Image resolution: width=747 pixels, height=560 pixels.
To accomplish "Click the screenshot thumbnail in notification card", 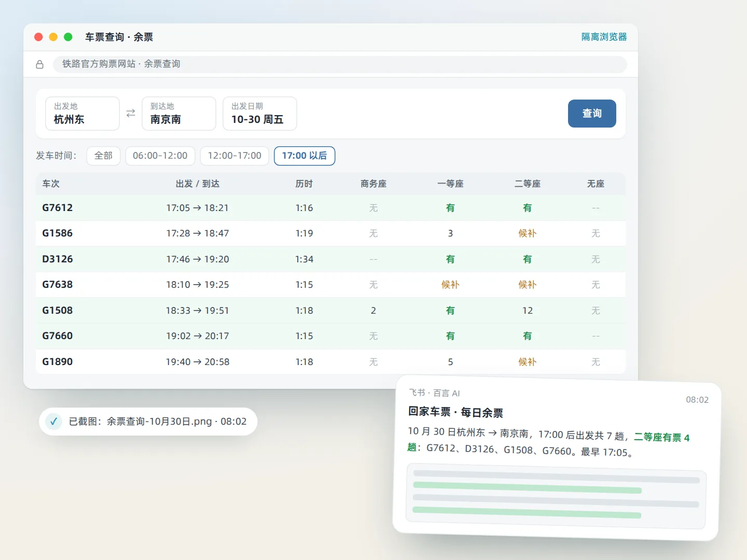I will (556, 496).
